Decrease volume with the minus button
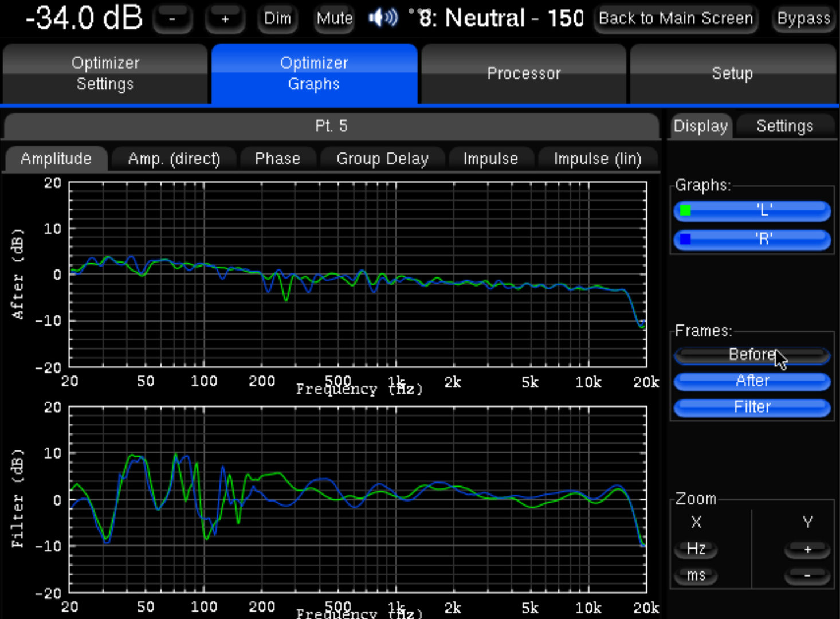840x619 pixels. (x=172, y=19)
